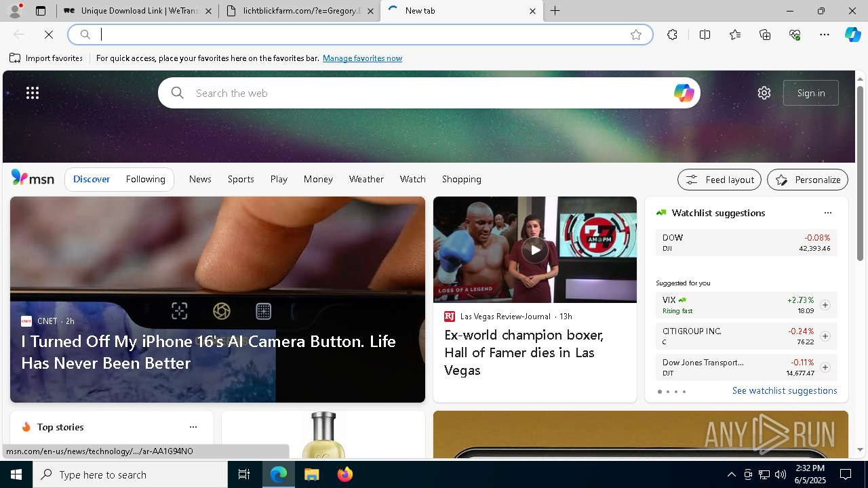
Task: Follow the Manage favorites now link
Action: pyautogui.click(x=362, y=58)
